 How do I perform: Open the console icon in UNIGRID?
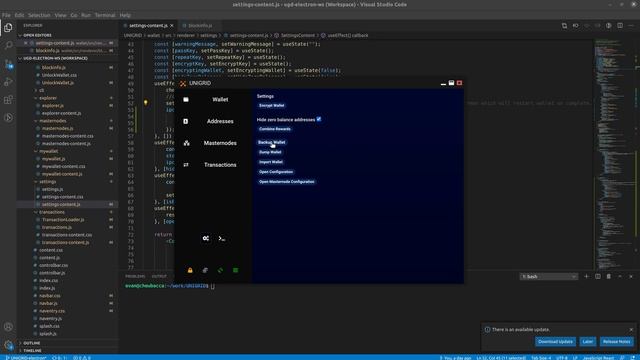click(222, 238)
